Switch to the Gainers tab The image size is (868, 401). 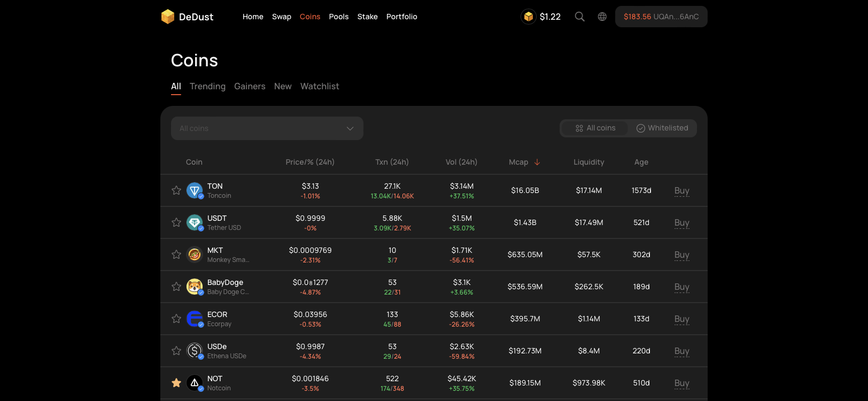[x=250, y=87]
